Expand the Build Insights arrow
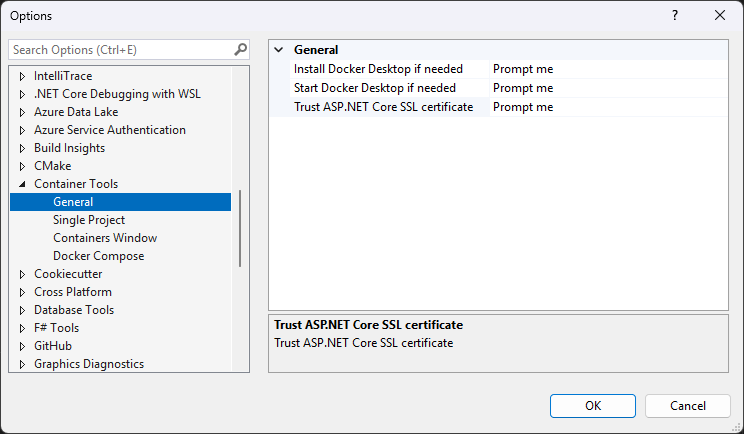The width and height of the screenshot is (744, 434). [x=22, y=148]
